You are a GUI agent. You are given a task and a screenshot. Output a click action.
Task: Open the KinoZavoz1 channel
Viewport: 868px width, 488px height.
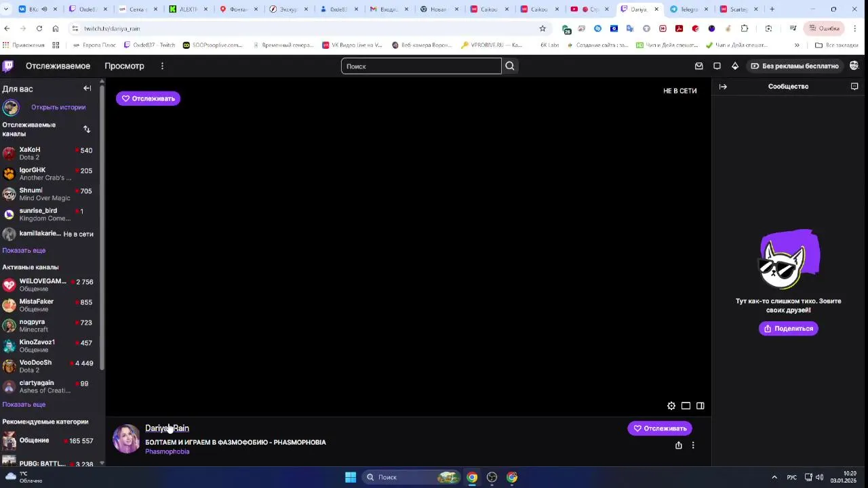click(47, 346)
